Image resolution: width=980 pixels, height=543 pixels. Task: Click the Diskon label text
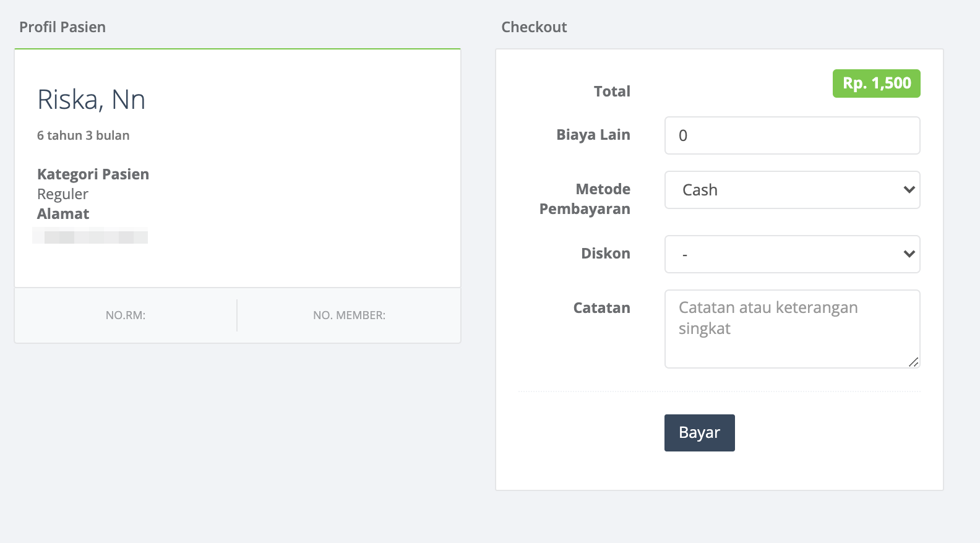(606, 254)
